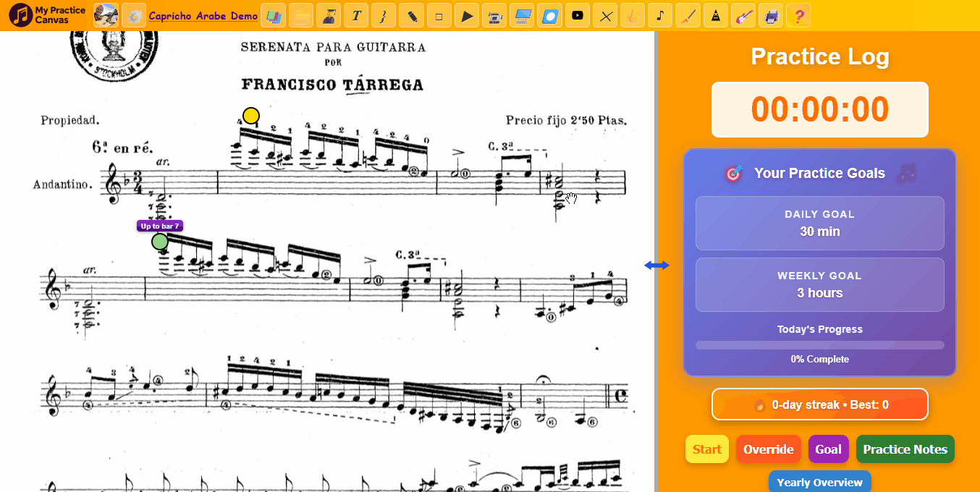The image size is (980, 492).
Task: Click the yellow circle marker above bar one
Action: [251, 116]
